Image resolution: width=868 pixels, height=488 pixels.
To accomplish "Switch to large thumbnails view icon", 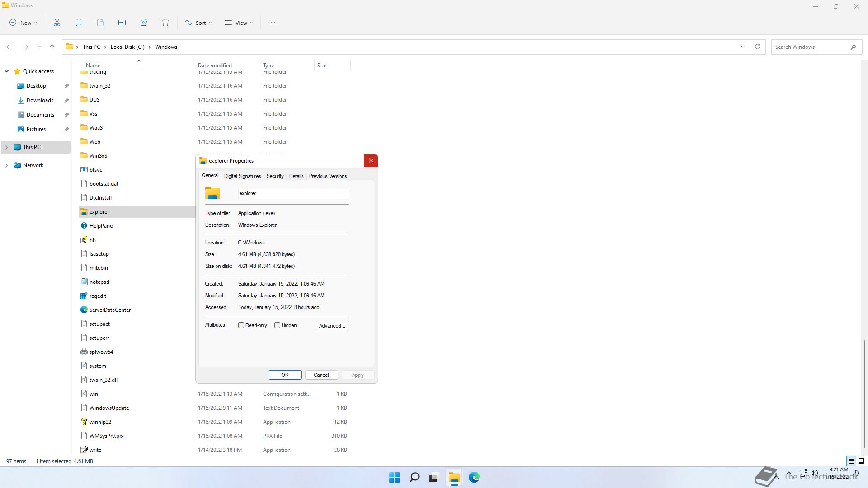I will pyautogui.click(x=861, y=461).
